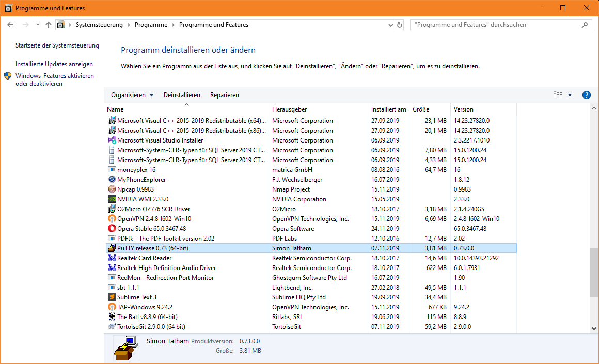Click the OpenVPN icon
The image size is (599, 364).
coord(112,218)
